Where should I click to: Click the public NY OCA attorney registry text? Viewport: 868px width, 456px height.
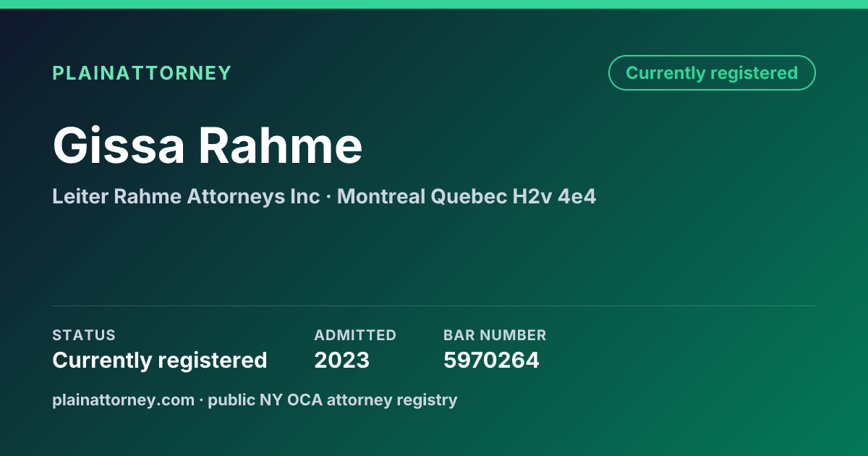[333, 400]
